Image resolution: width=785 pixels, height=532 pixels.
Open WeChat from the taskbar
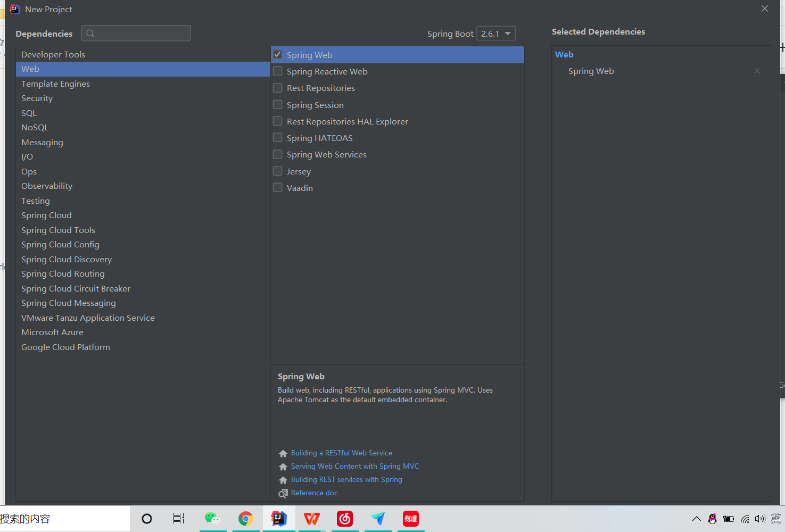[213, 519]
